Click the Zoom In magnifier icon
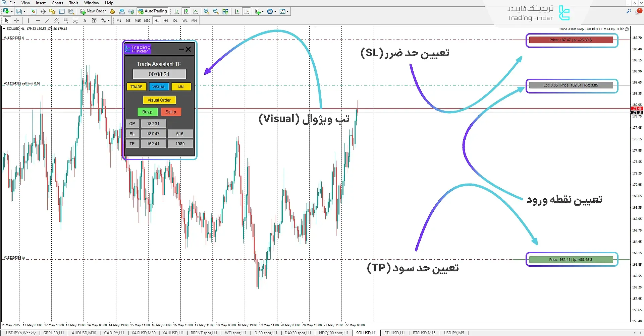 click(206, 11)
